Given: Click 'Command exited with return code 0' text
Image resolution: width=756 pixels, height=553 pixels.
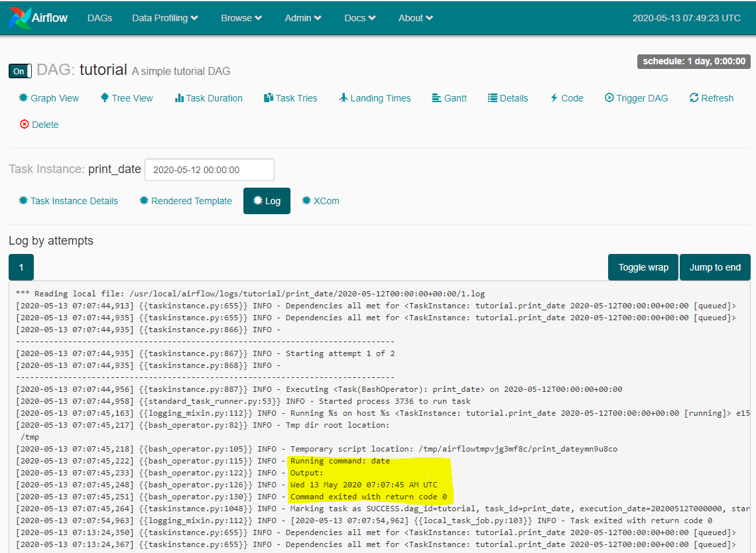Looking at the screenshot, I should click(x=368, y=497).
